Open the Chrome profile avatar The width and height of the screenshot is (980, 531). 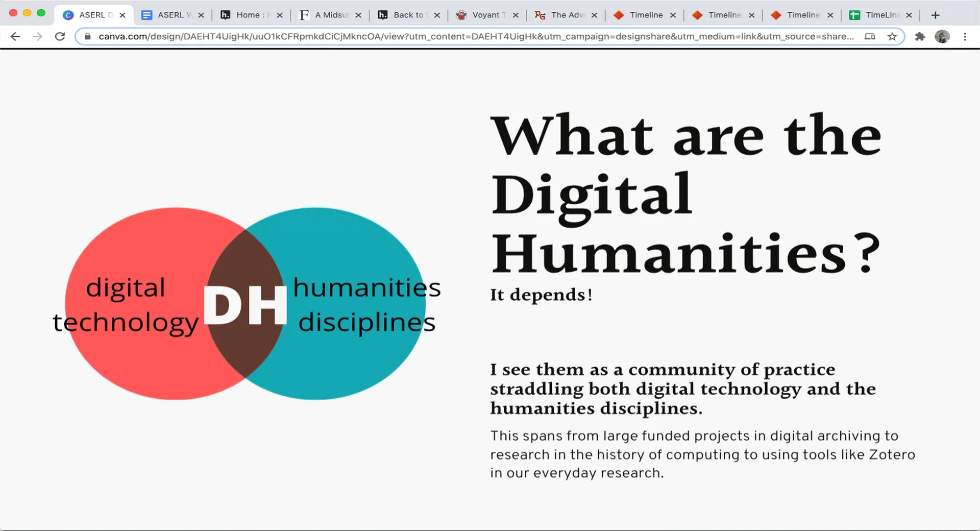click(x=942, y=36)
